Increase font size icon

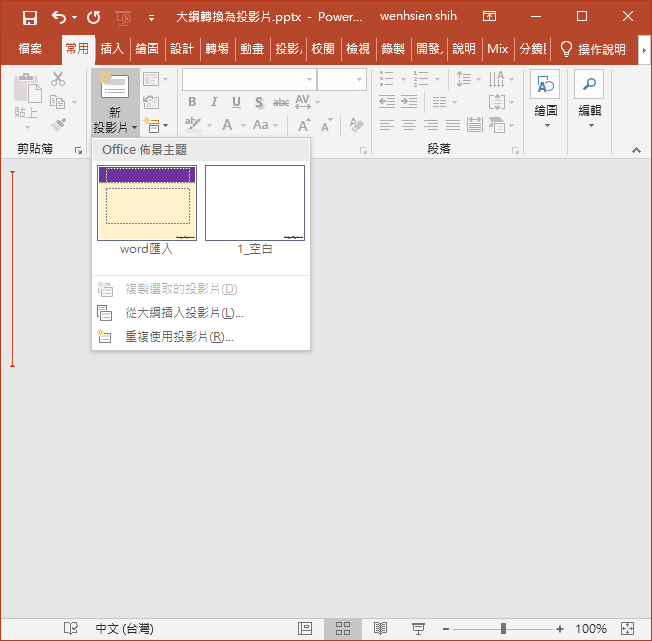click(x=304, y=125)
